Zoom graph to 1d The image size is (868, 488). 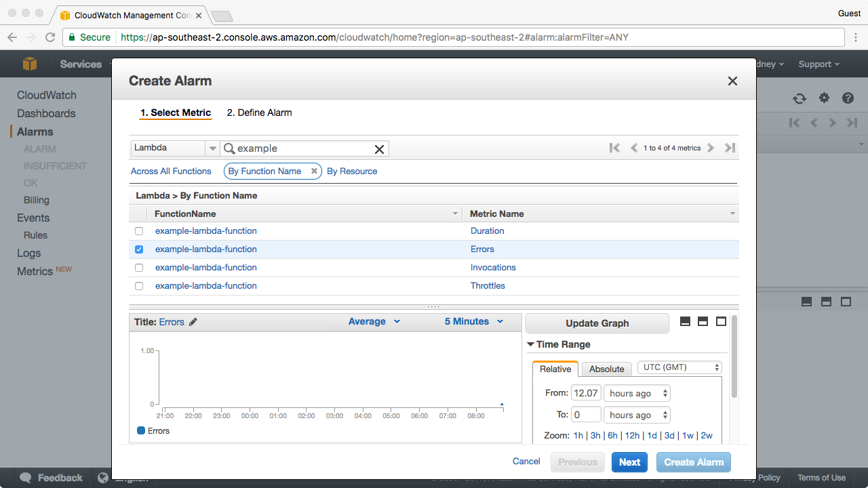[x=652, y=436]
